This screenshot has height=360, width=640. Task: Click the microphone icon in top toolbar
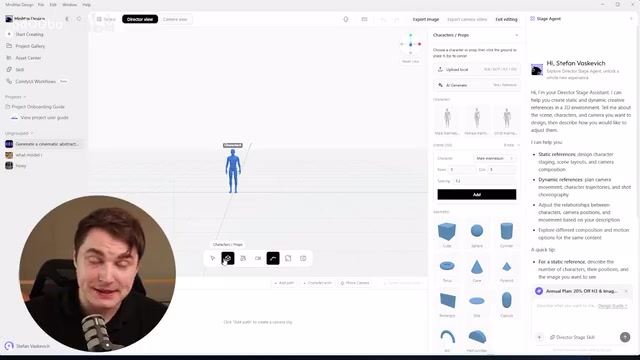coord(346,19)
